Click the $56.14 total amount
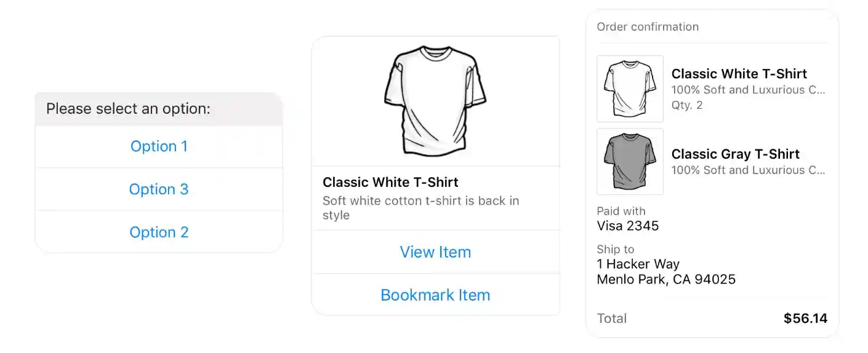This screenshot has height=353, width=868. (x=805, y=319)
